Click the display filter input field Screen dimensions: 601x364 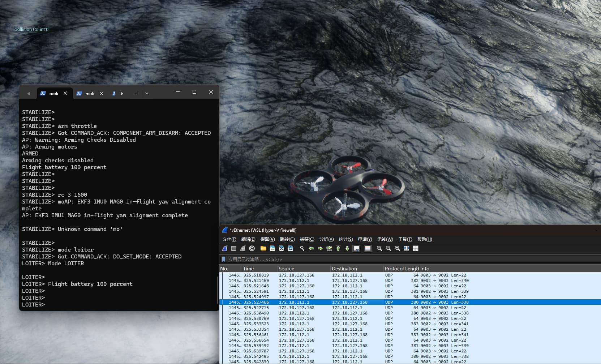pyautogui.click(x=289, y=259)
